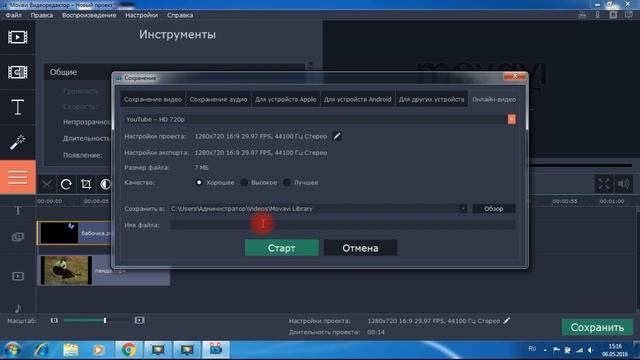Image resolution: width=640 pixels, height=360 pixels.
Task: Adjust the timeline Масштаб slider
Action: click(105, 320)
